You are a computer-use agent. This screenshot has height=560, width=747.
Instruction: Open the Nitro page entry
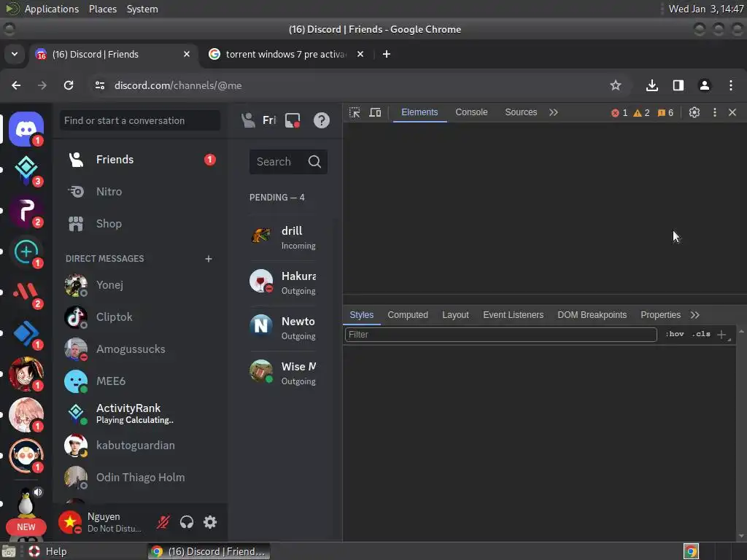pos(141,192)
